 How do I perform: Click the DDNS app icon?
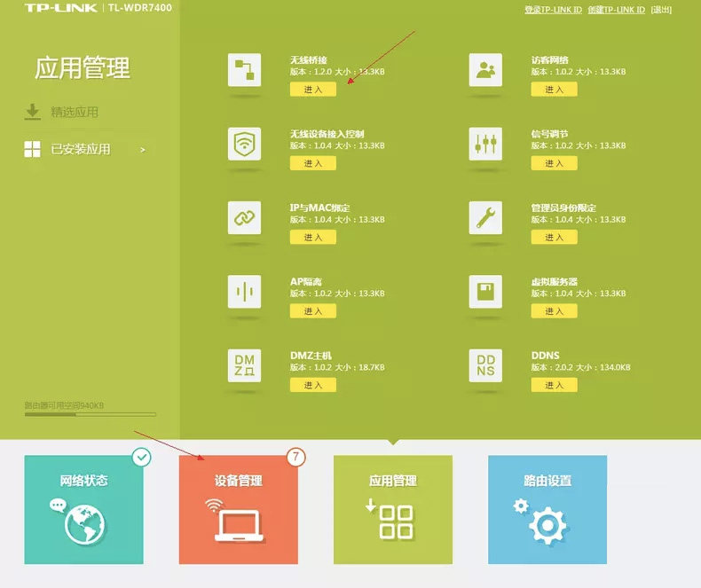coord(486,365)
